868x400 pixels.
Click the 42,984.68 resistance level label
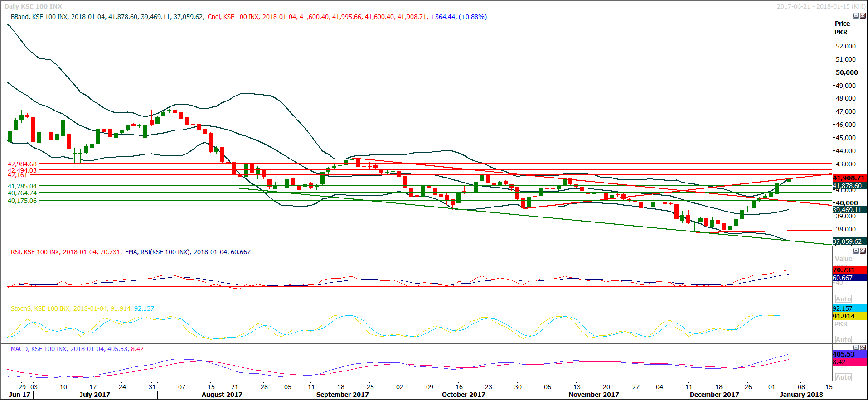(x=22, y=164)
